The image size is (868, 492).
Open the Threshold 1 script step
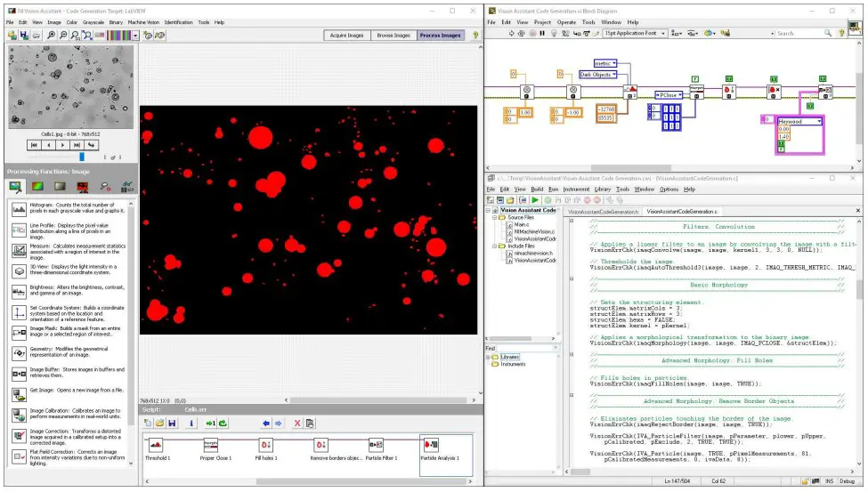click(x=158, y=444)
